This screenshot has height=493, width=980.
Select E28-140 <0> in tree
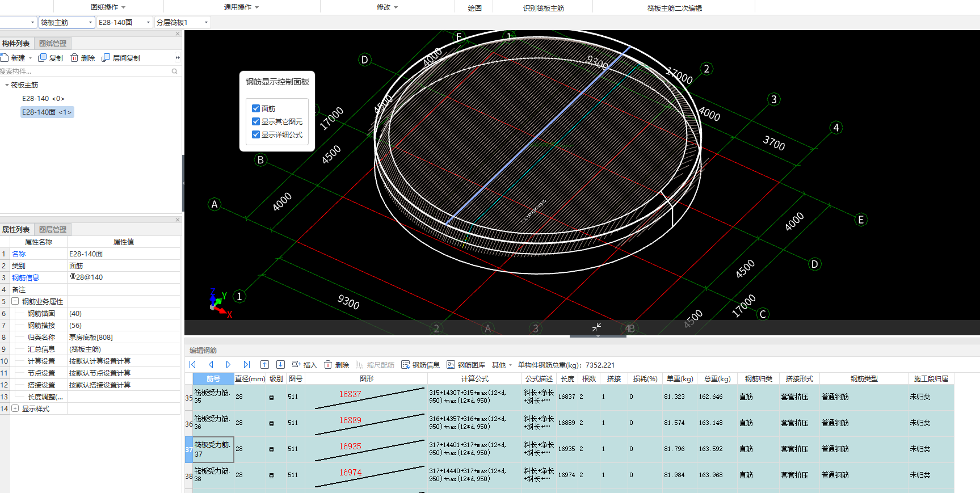click(x=43, y=98)
